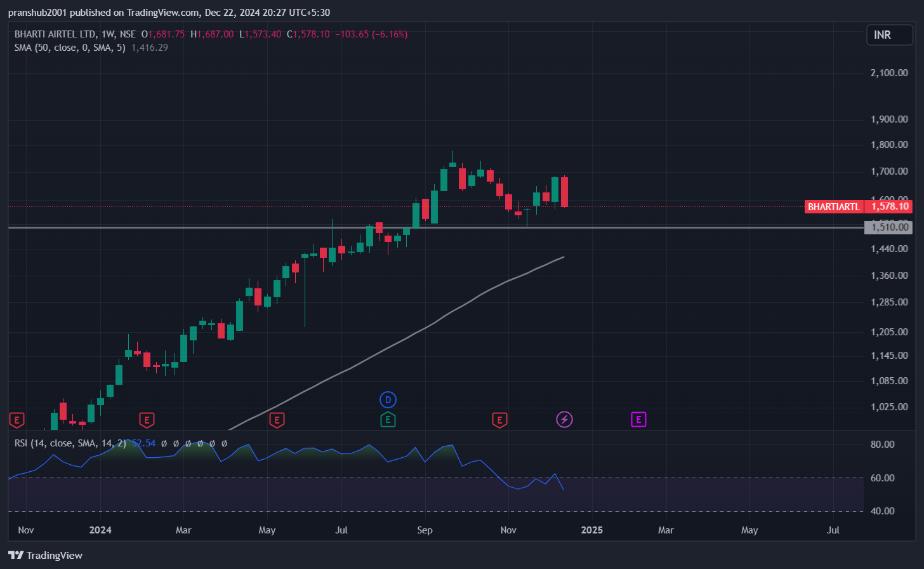This screenshot has width=924, height=569.
Task: Click the 1,800.00 price axis label
Action: click(889, 145)
